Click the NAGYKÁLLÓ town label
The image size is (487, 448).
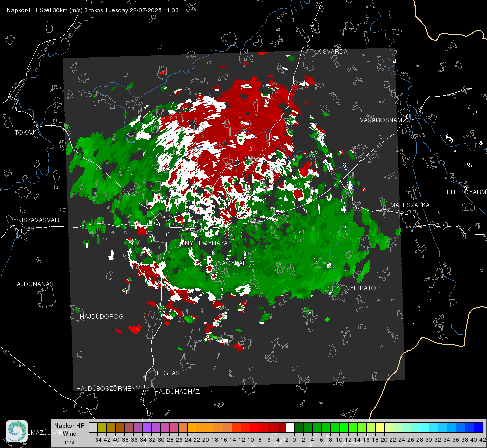pos(236,263)
